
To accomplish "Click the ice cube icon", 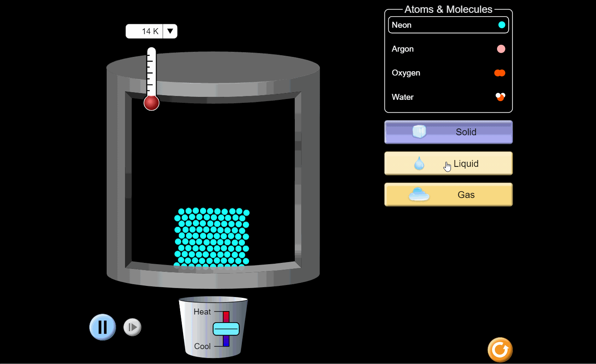I will (x=419, y=131).
